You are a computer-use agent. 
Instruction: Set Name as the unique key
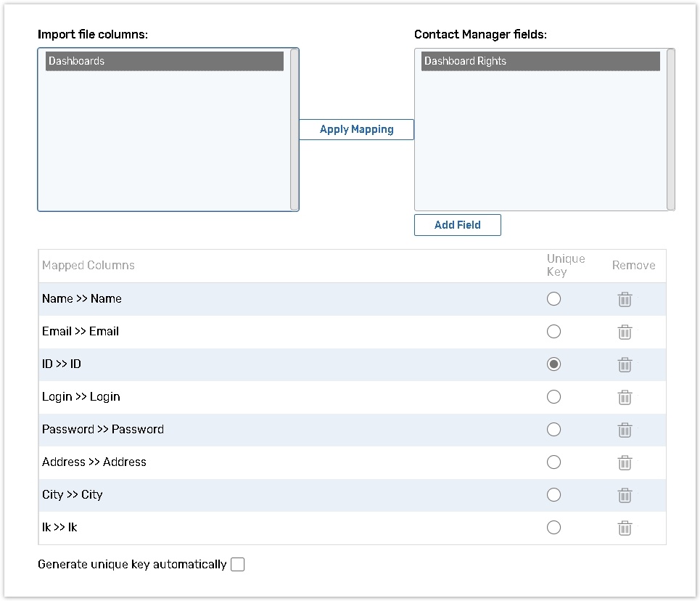point(553,299)
